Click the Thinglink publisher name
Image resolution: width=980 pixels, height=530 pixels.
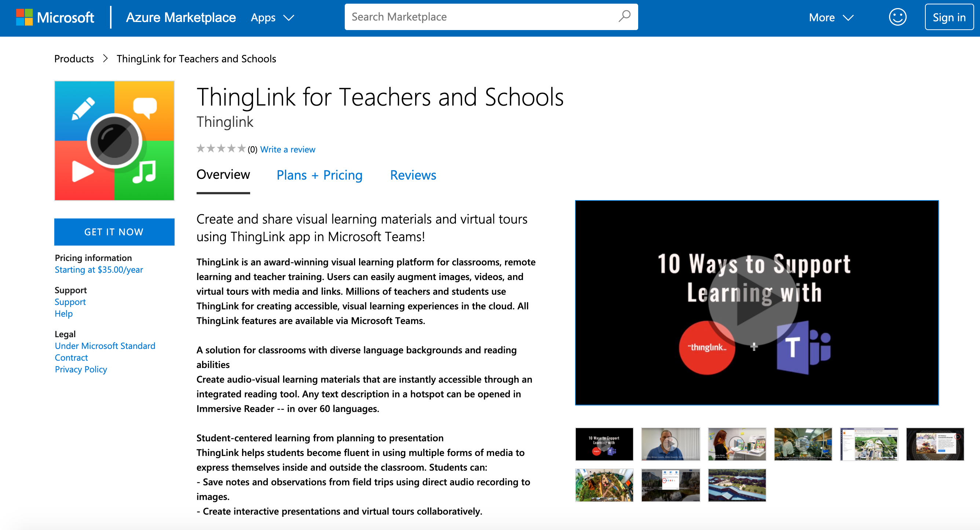pyautogui.click(x=225, y=122)
